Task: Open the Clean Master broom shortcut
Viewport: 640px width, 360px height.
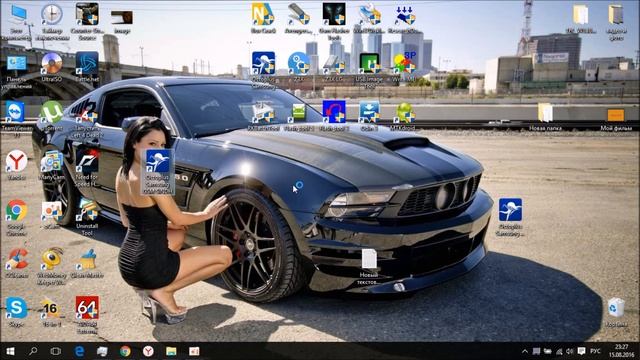Action: tap(87, 259)
